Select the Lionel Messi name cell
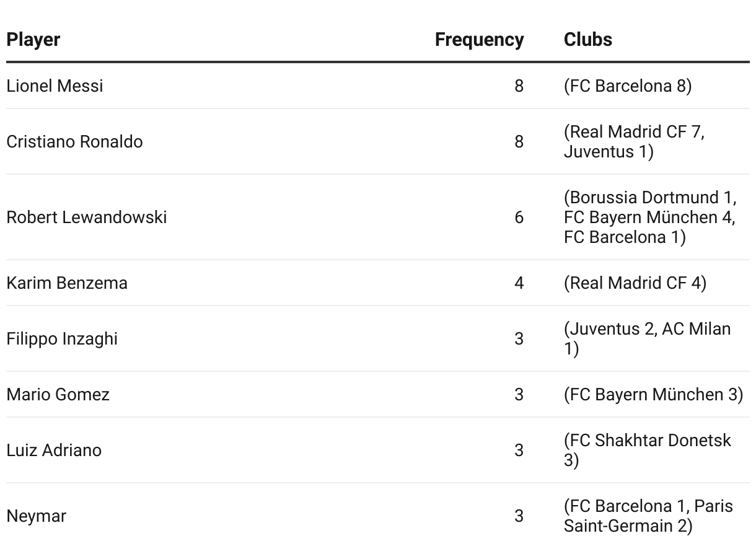 tap(55, 86)
